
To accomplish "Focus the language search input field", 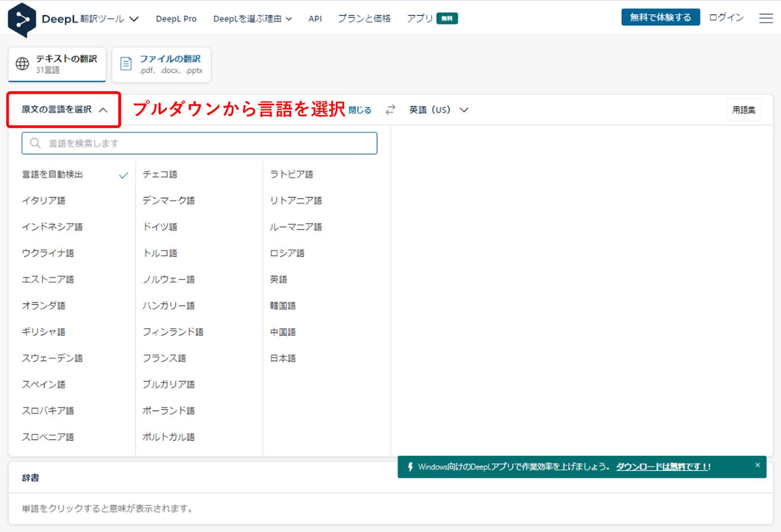I will 199,143.
